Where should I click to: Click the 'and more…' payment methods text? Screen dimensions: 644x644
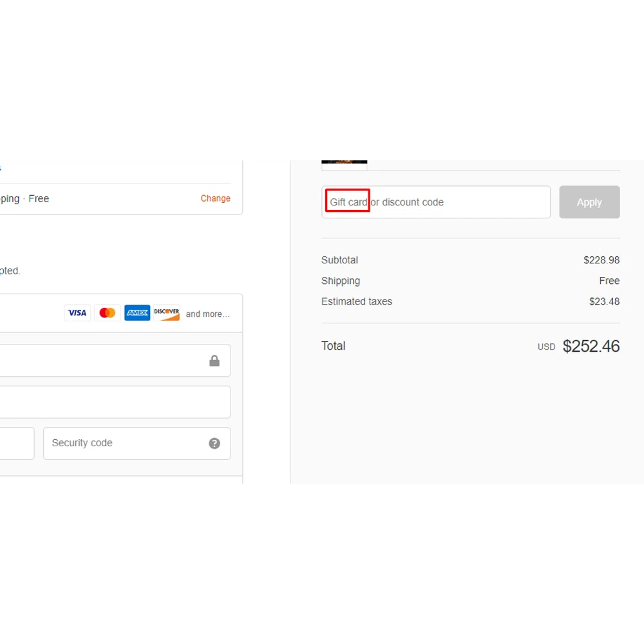point(207,314)
